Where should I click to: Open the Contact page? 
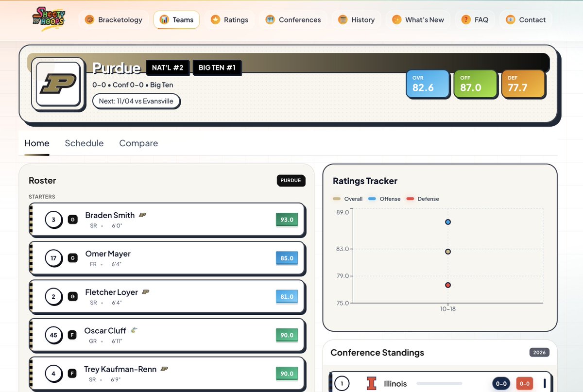[526, 20]
